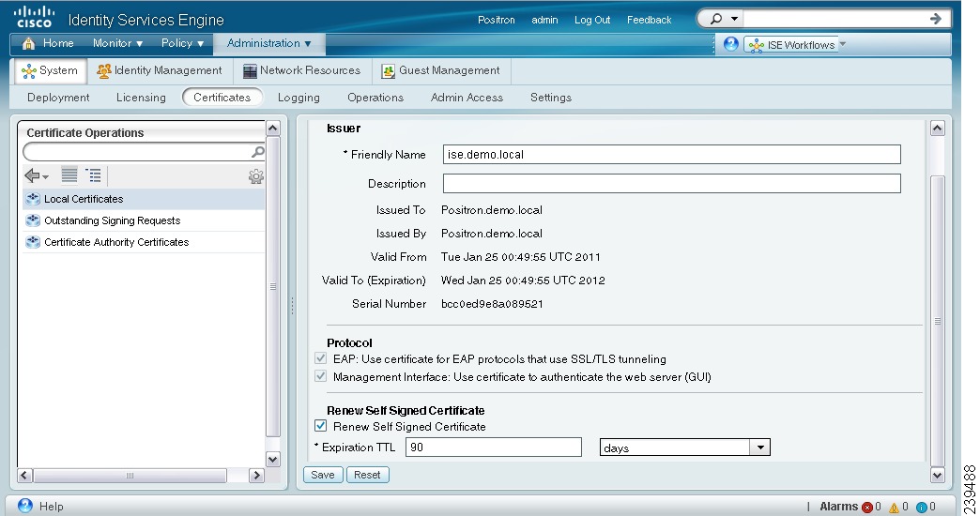This screenshot has width=980, height=516.
Task: Click the Certificate Authority Certificates node icon
Action: pos(33,242)
